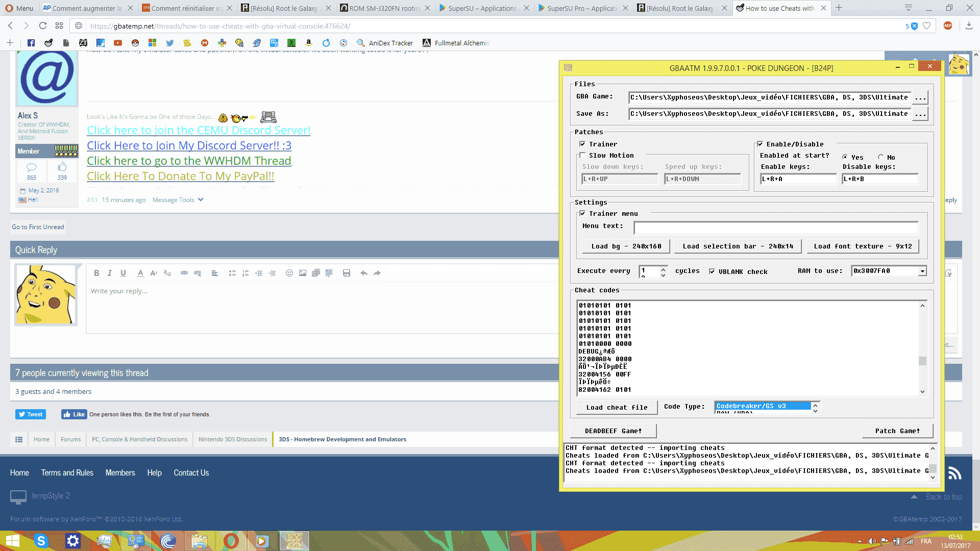The height and width of the screenshot is (551, 980).
Task: Click the browser reload page icon
Action: [x=43, y=26]
